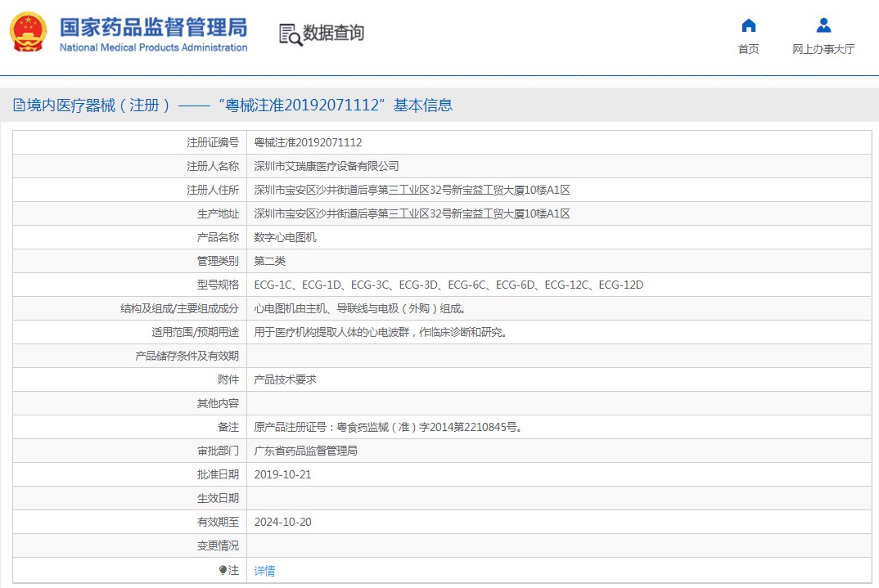This screenshot has height=588, width=879.
Task: Click National Medical Products Administration subtitle
Action: point(154,47)
